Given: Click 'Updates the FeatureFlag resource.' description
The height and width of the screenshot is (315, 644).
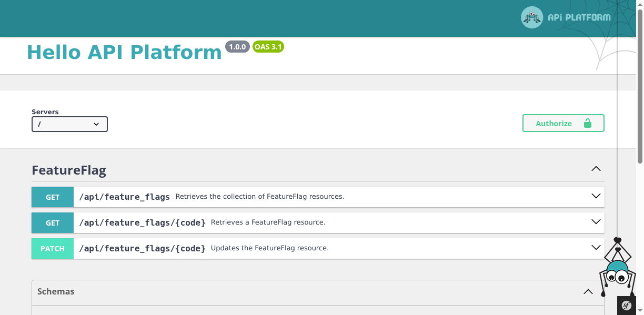Looking at the screenshot, I should tap(270, 248).
